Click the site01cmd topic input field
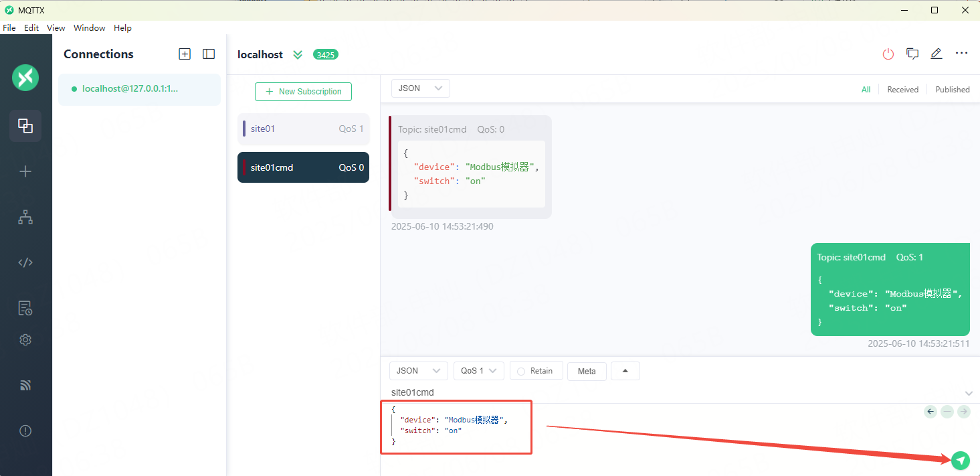This screenshot has width=980, height=476. click(x=669, y=392)
